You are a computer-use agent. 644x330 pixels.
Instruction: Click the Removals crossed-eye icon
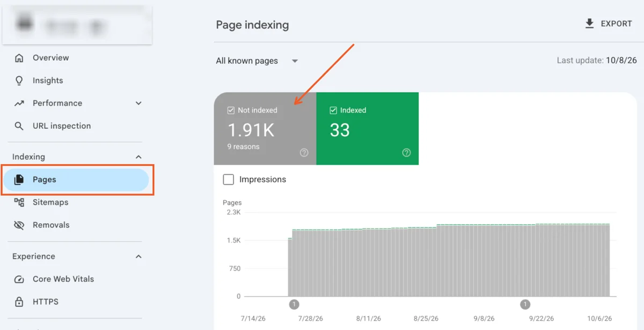[x=19, y=225]
